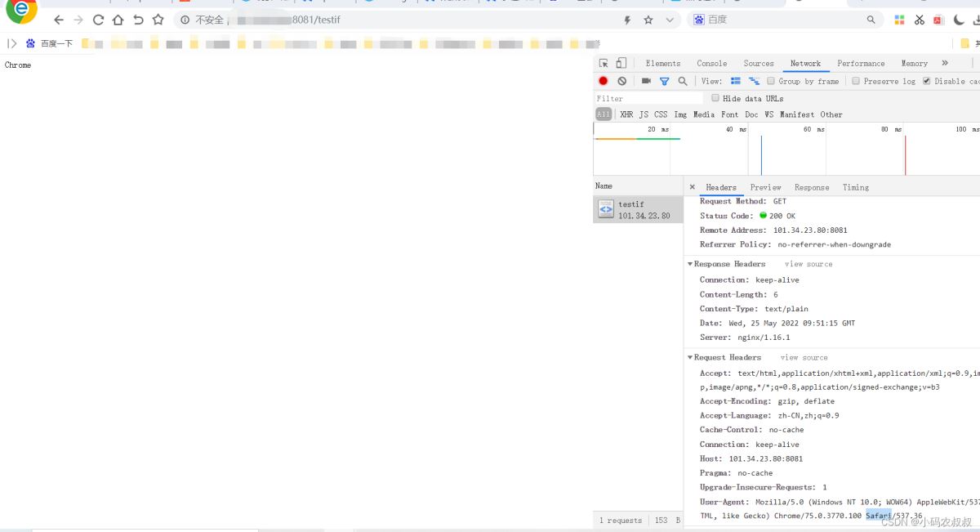Collapse the Response Headers section
Image resolution: width=980 pixels, height=532 pixels.
tap(690, 264)
